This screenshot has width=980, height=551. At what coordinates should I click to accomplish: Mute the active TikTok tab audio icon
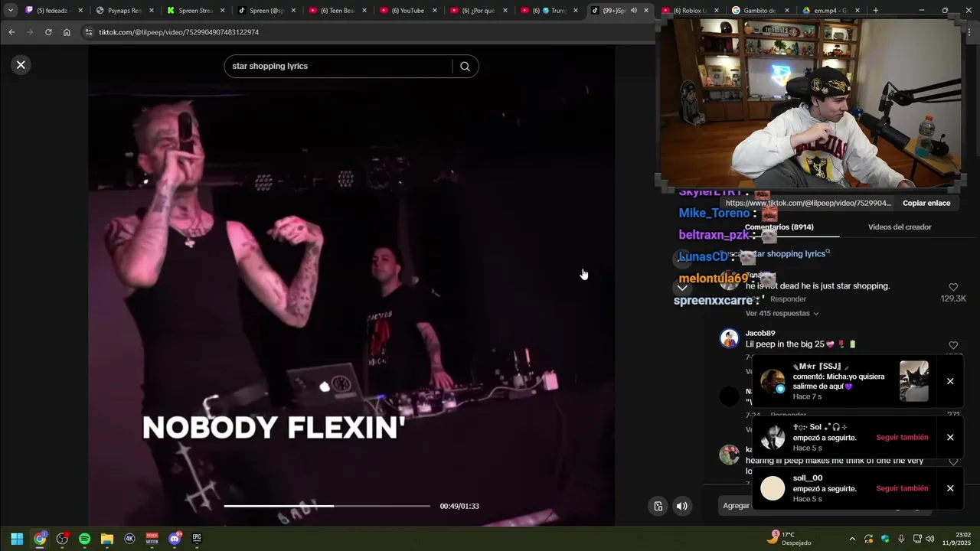point(633,11)
